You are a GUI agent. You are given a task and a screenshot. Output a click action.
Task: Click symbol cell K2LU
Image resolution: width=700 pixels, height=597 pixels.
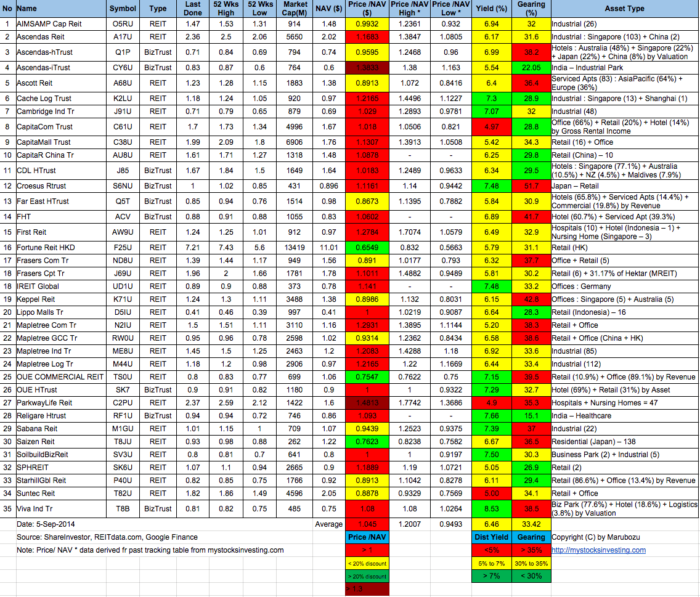pos(123,99)
